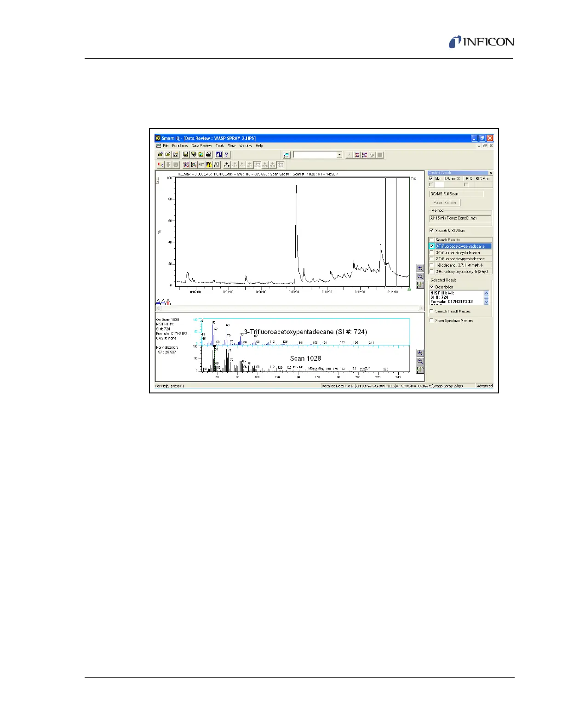Click the Help question mark toolbar icon
The width and height of the screenshot is (562, 728).
pos(226,154)
